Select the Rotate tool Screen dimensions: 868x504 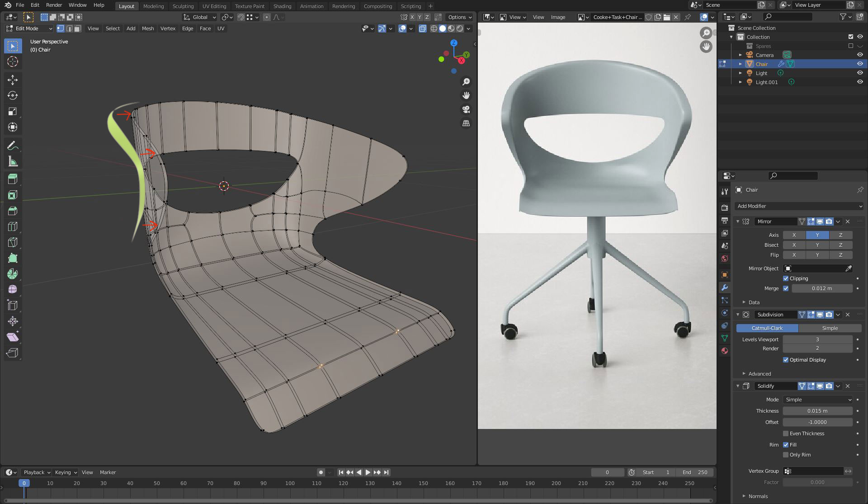coord(13,96)
